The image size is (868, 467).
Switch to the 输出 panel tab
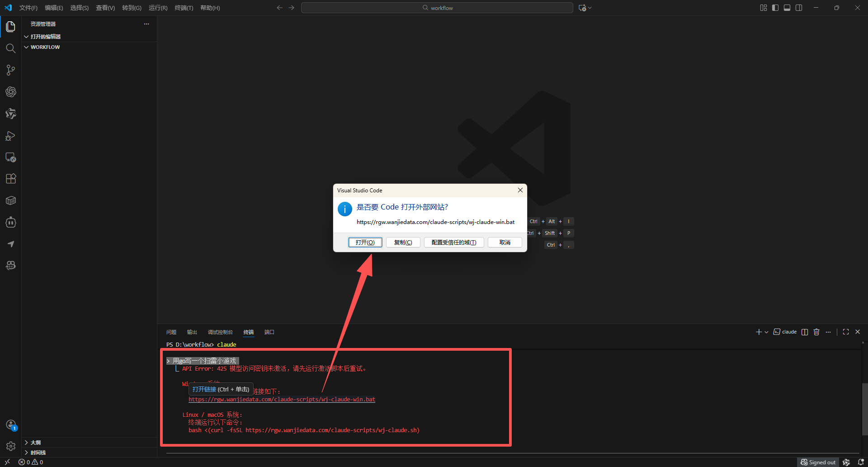pos(192,332)
